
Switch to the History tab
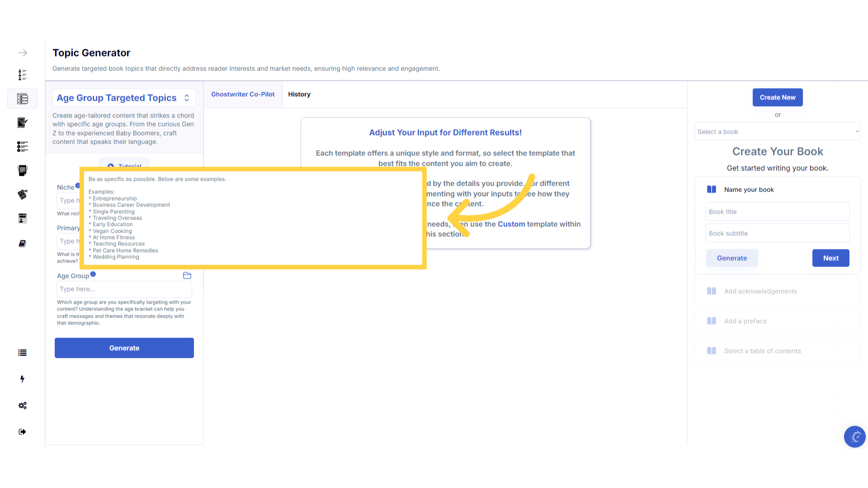(299, 94)
